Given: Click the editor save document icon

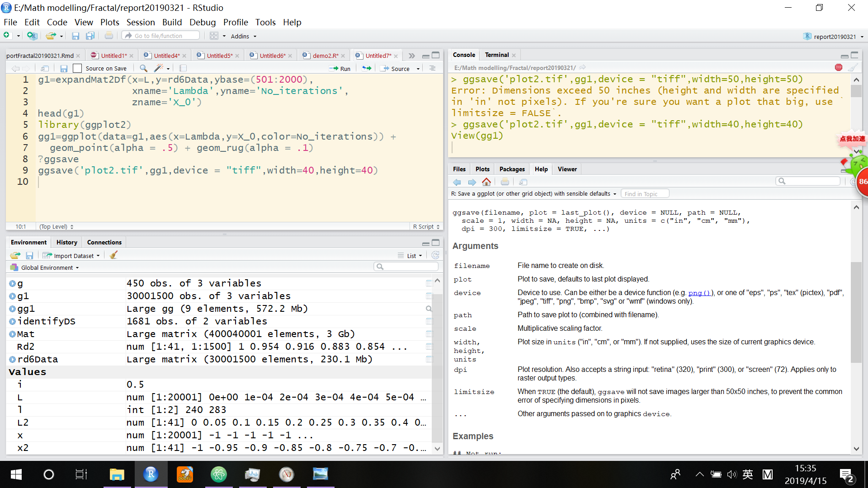Looking at the screenshot, I should 64,68.
